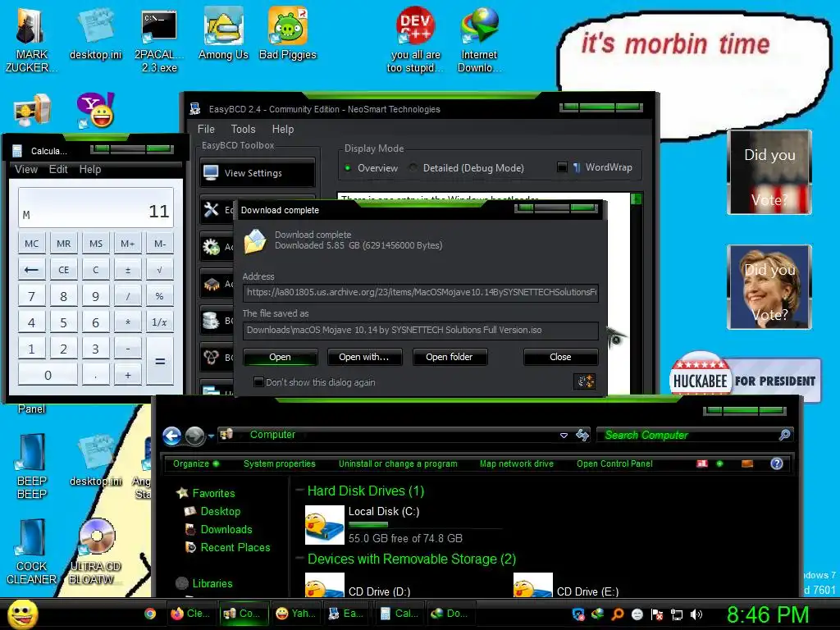Open the View menu in Calculator
This screenshot has width=840, height=630.
click(x=26, y=169)
